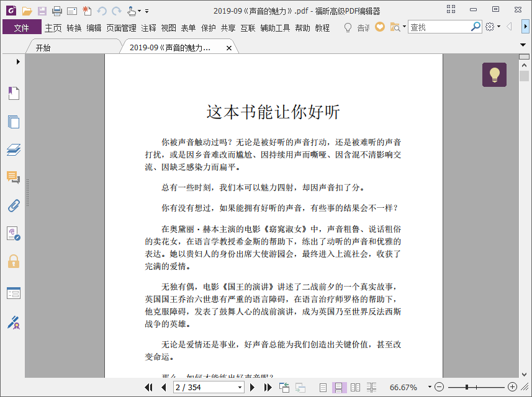
Task: Open the 辅助工具 tab
Action: pos(275,28)
